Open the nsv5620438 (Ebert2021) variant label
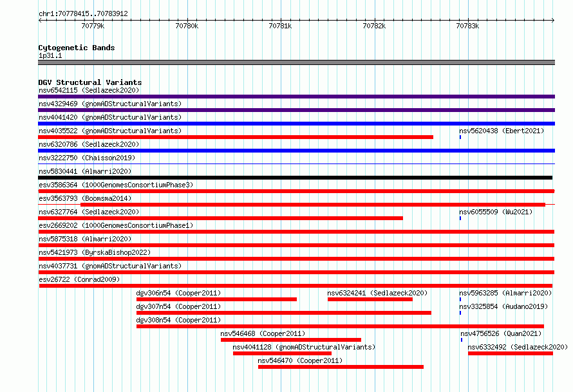Image resolution: width=573 pixels, height=392 pixels. point(502,131)
